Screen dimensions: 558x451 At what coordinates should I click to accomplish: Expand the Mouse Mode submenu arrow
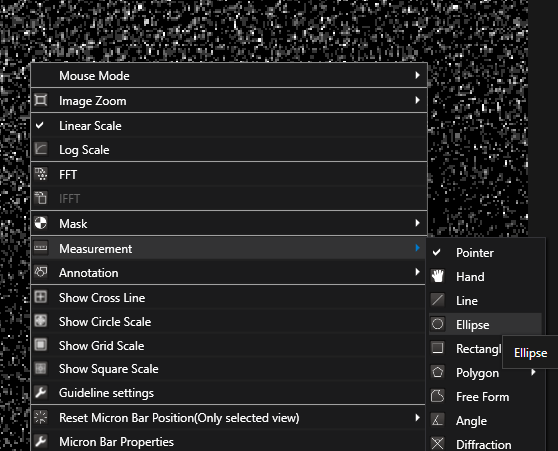tap(417, 75)
